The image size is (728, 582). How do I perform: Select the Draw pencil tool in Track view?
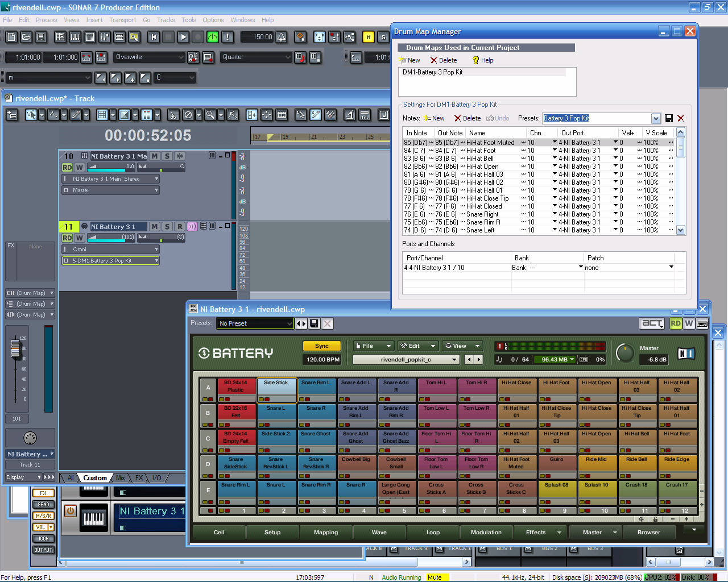(75, 115)
